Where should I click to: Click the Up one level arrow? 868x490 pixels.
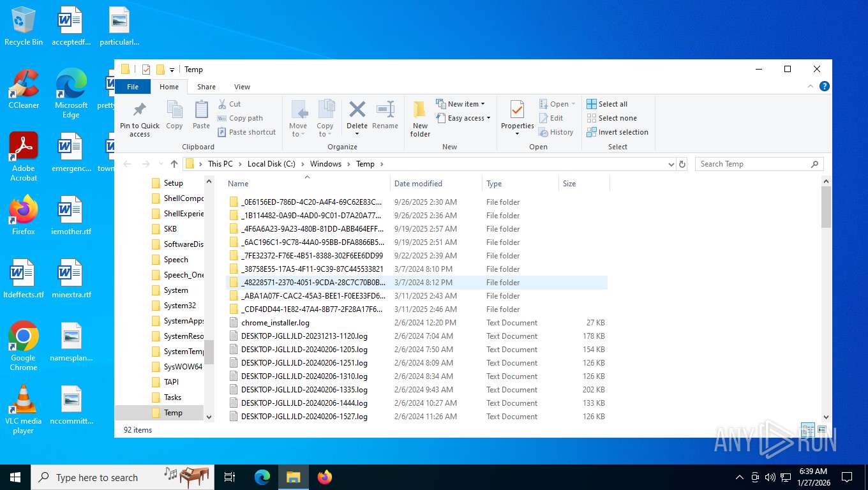click(x=174, y=164)
